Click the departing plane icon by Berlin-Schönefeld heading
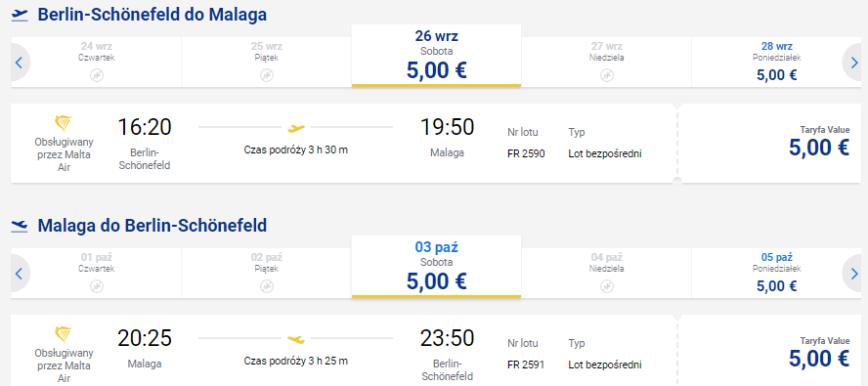This screenshot has height=386, width=868. [x=20, y=15]
